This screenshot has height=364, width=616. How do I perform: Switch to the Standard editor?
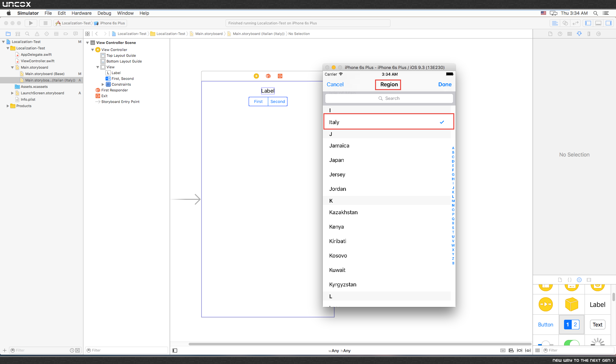point(555,23)
